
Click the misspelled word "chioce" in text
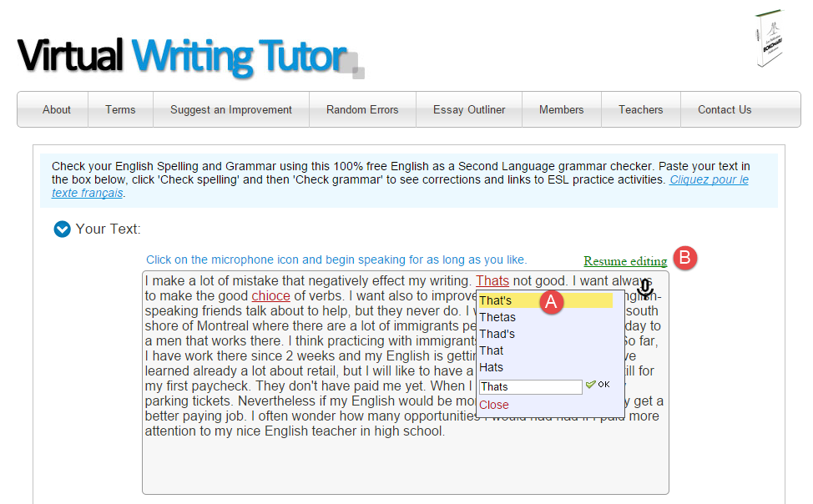point(270,296)
